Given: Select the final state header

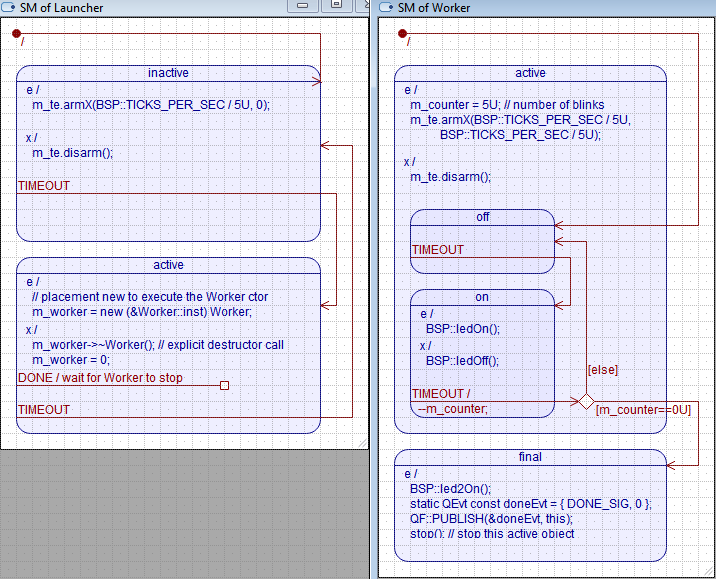Looking at the screenshot, I should 530,457.
